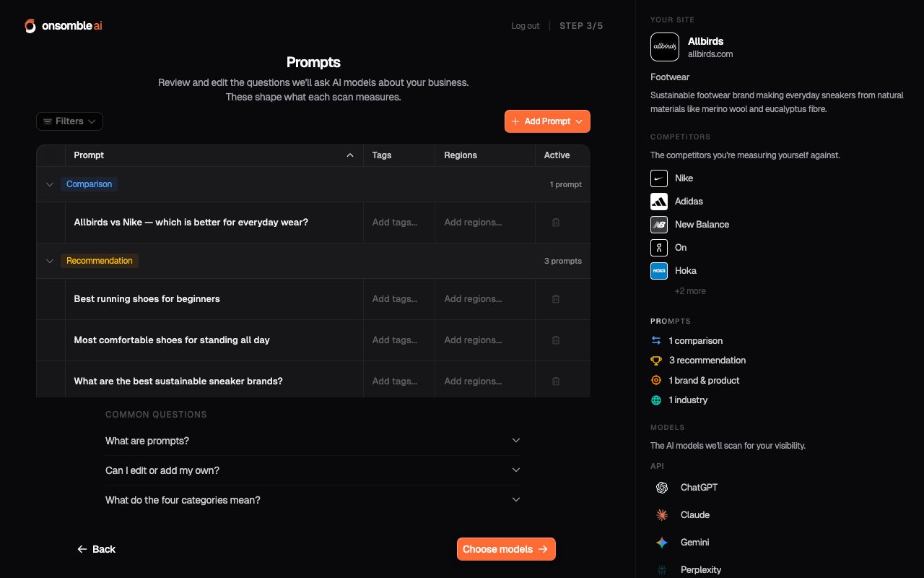Click the industry globe icon

656,400
